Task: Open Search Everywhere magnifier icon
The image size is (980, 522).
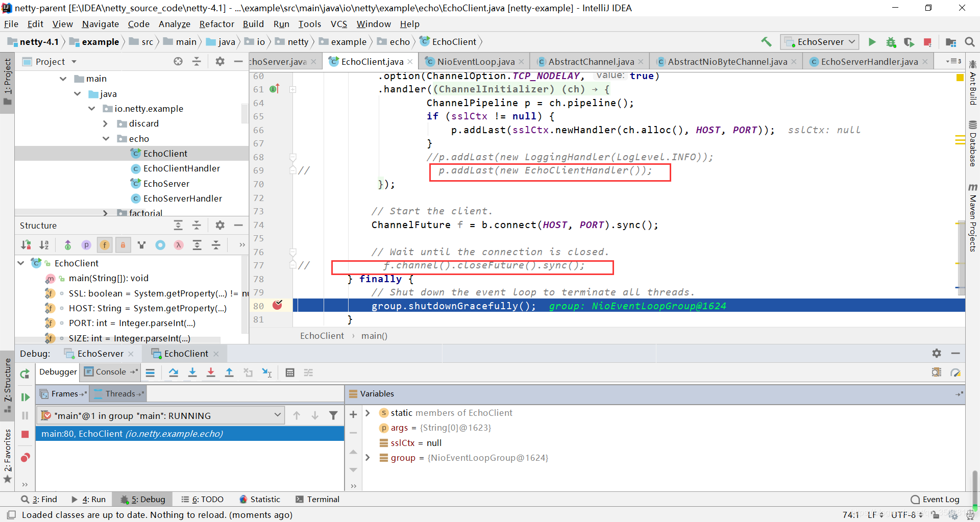Action: (970, 42)
